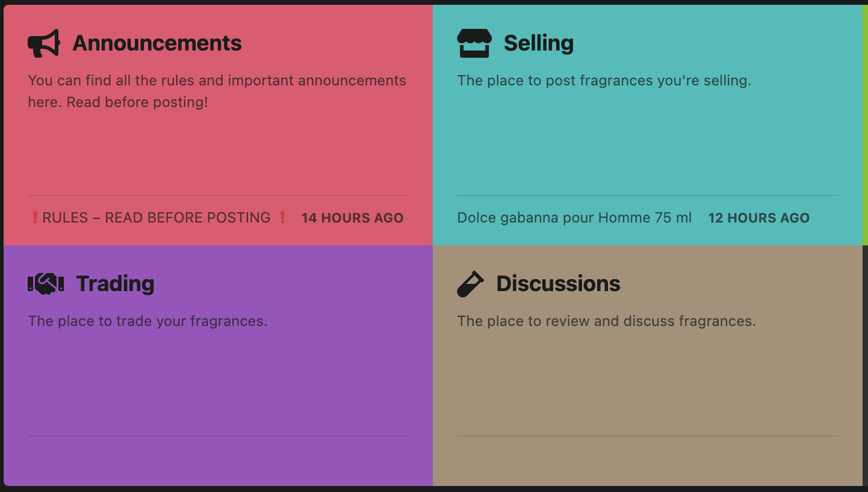
Task: Click the red exclamation mark after POSTING
Action: tap(282, 218)
